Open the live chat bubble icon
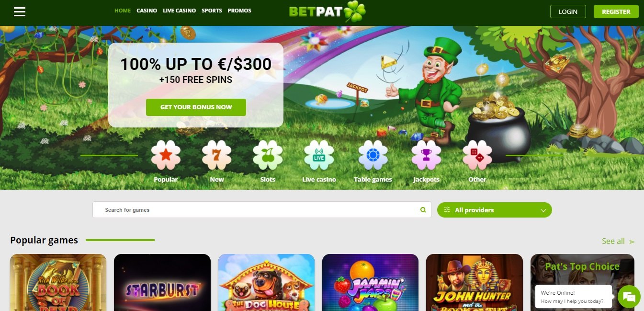 (x=629, y=297)
